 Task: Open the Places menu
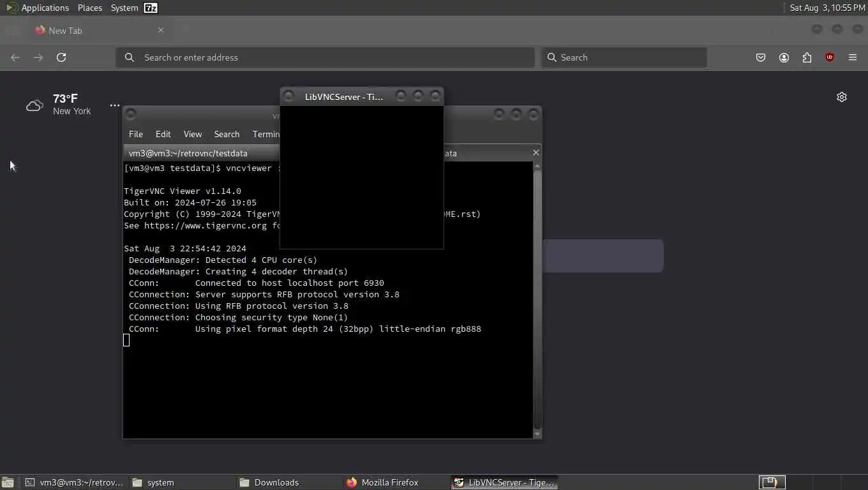tap(90, 8)
